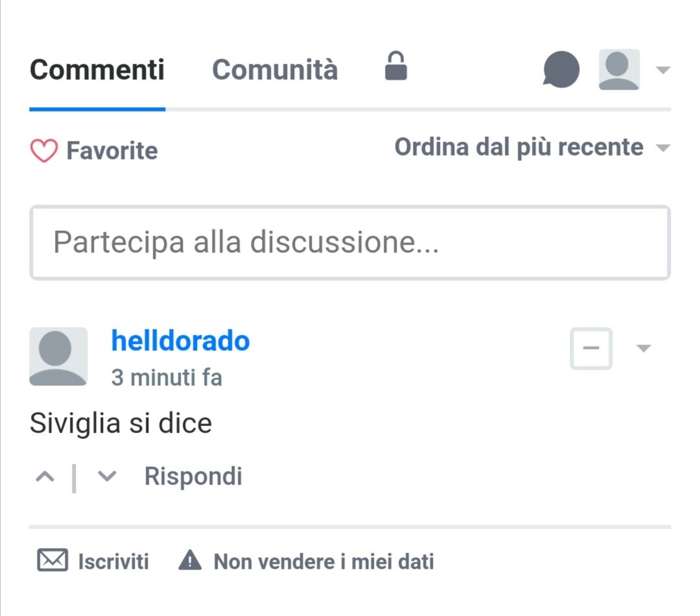Collapse helldorado's comment with minus button

590,349
